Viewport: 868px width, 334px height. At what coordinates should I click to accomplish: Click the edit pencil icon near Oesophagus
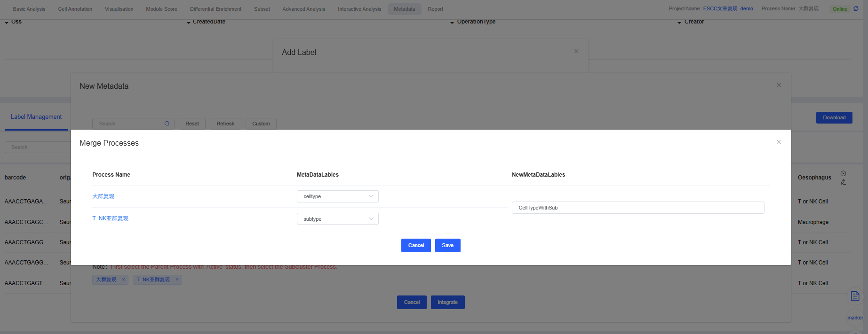[x=843, y=182]
